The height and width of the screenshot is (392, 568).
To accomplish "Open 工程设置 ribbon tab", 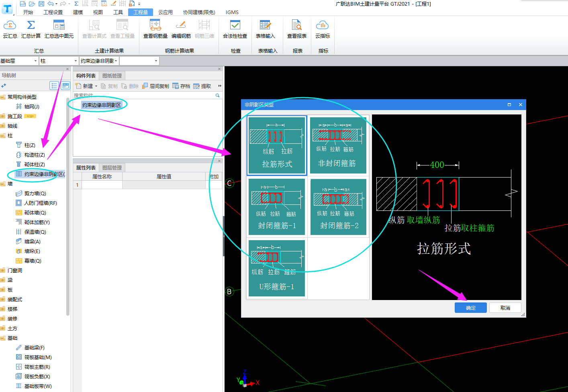I will click(x=53, y=12).
